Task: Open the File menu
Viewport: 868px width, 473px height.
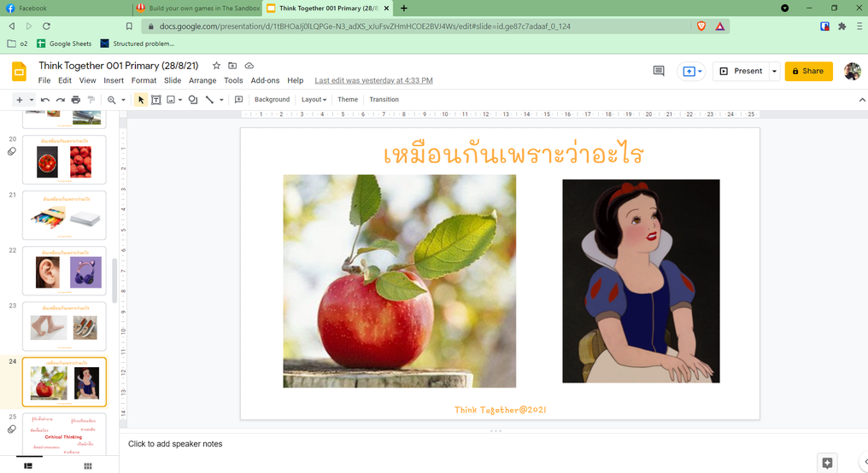Action: (x=44, y=80)
